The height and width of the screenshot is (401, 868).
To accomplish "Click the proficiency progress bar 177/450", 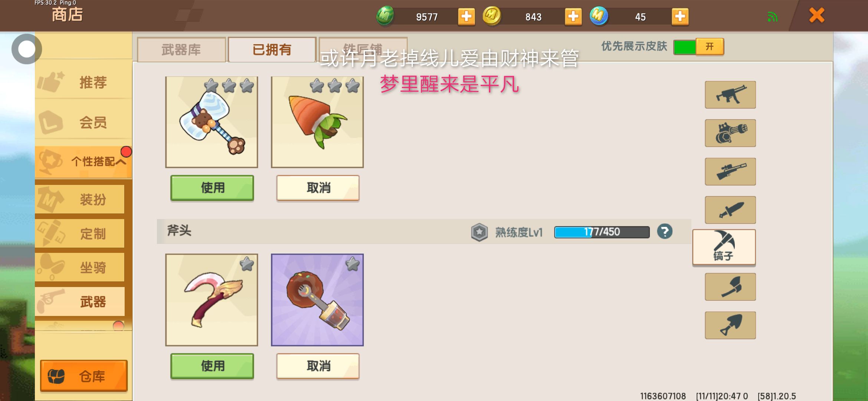I will [x=602, y=232].
